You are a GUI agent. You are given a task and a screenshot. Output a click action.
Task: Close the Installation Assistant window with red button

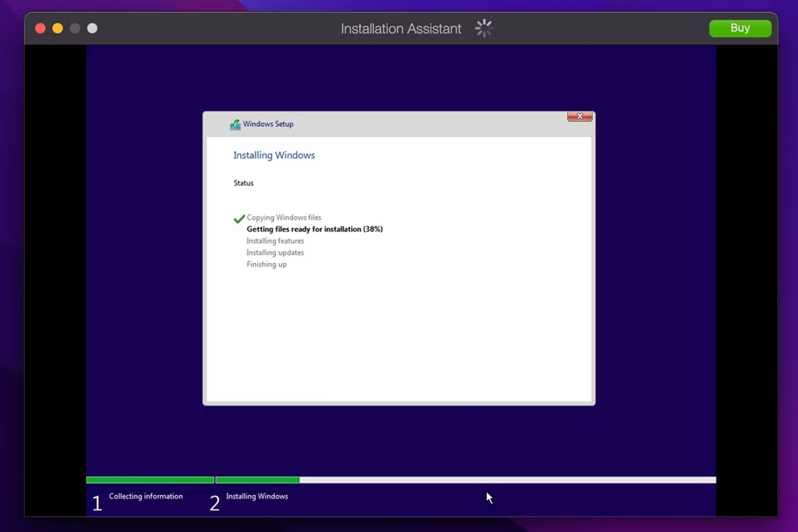tap(40, 28)
